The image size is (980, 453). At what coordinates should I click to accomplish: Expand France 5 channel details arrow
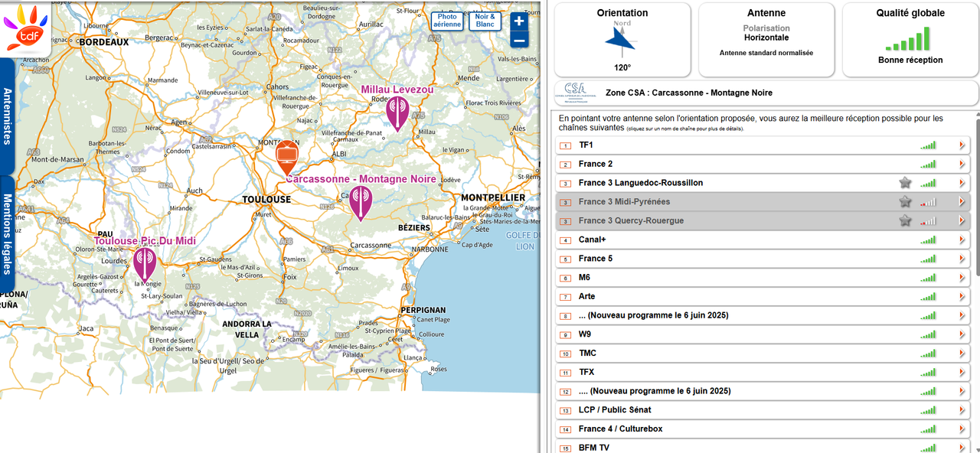tap(962, 259)
